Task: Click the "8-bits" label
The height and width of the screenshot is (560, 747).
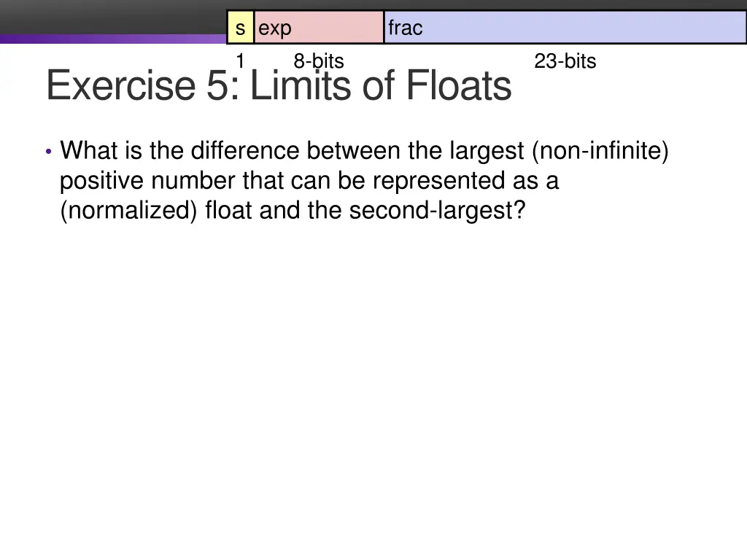Action: pyautogui.click(x=319, y=61)
